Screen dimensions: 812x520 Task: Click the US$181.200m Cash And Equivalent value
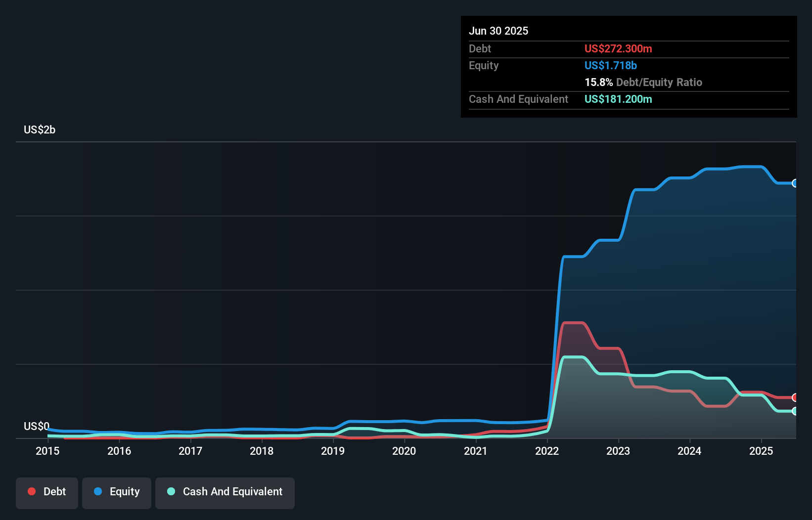pos(618,99)
